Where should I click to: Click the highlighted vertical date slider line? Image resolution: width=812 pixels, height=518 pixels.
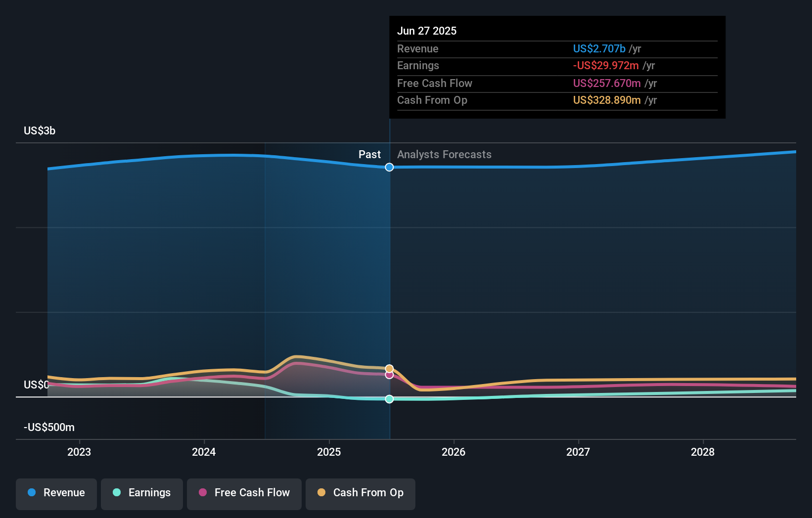(x=389, y=272)
